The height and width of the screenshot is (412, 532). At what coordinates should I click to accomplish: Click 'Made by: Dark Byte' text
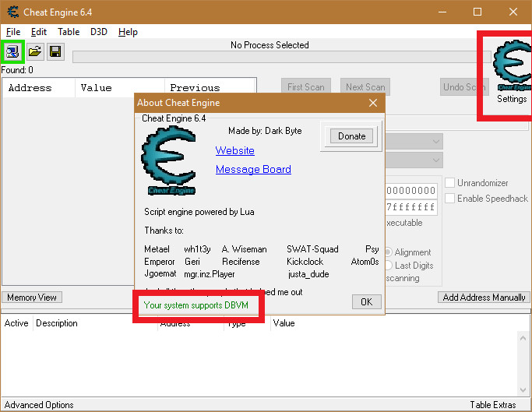click(265, 131)
